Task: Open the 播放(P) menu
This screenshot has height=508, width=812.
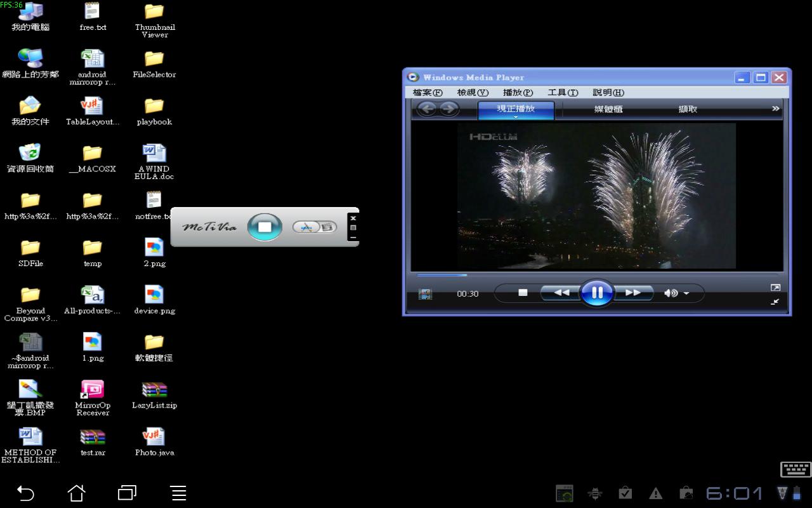Action: pos(518,93)
